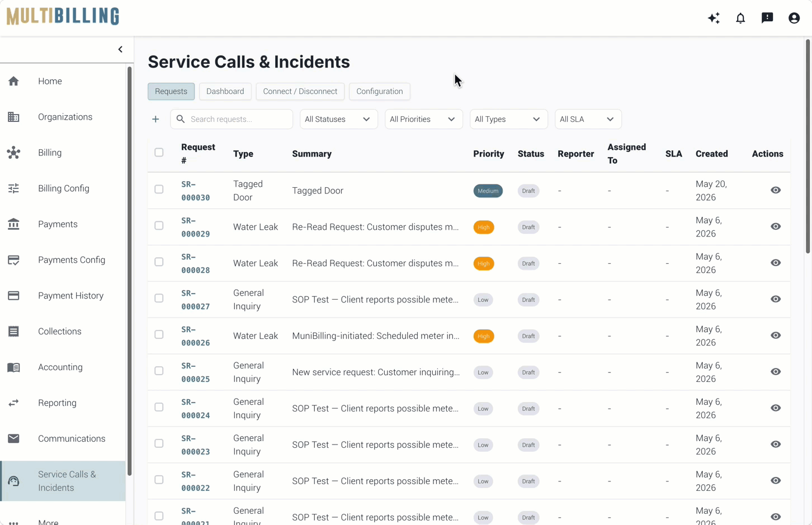The image size is (812, 525).
Task: Click the Payments bank icon
Action: pos(13,224)
